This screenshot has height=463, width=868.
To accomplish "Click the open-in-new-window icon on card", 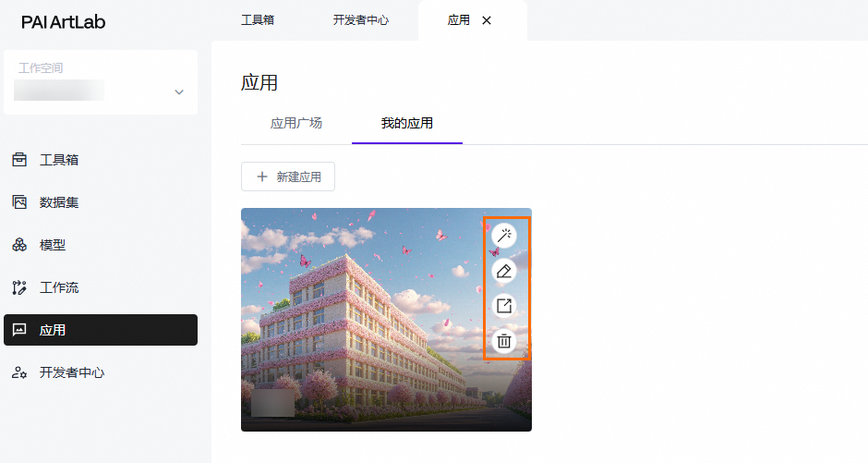I will (x=504, y=306).
